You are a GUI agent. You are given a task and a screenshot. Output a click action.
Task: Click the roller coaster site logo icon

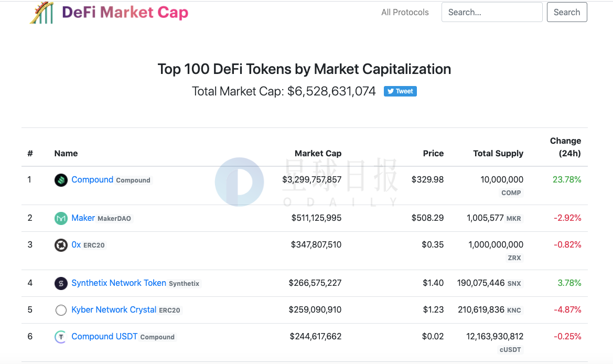[x=42, y=13]
